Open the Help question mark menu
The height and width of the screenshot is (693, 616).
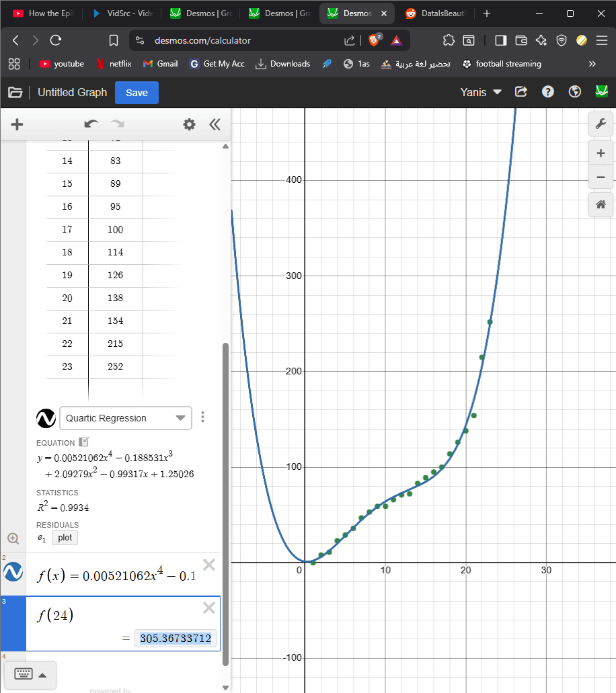click(x=547, y=92)
